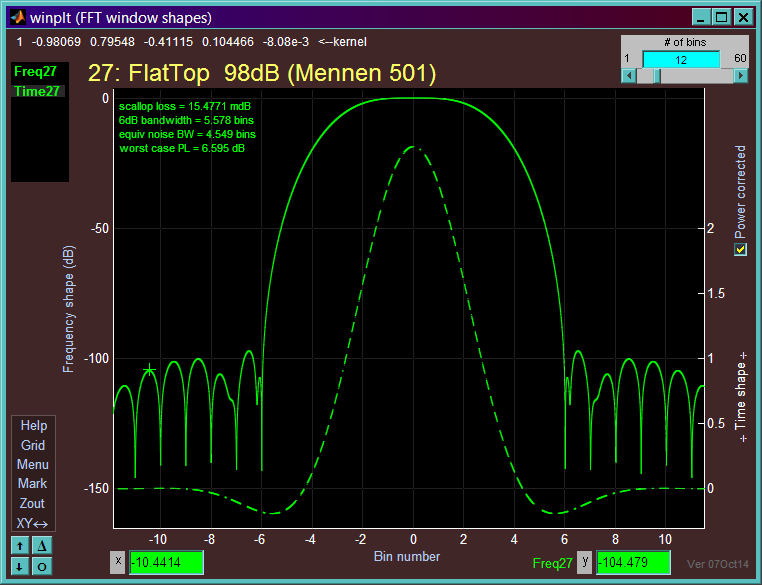
Task: Minimize the winplt window
Action: click(701, 17)
